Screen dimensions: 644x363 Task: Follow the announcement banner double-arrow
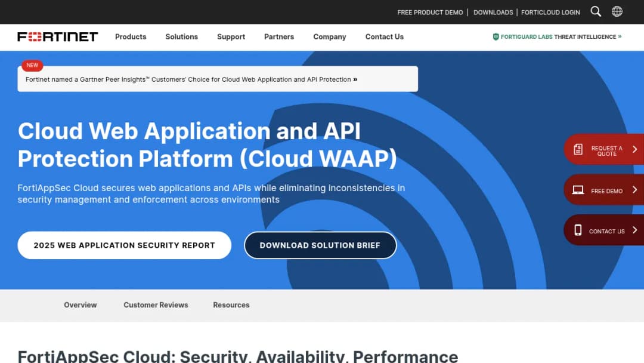click(x=355, y=79)
